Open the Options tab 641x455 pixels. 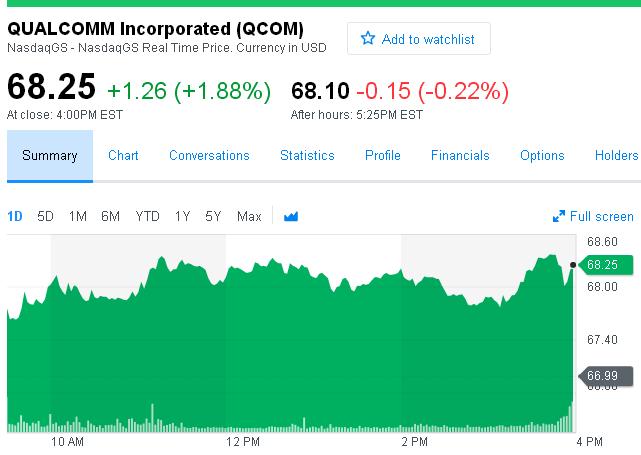542,155
